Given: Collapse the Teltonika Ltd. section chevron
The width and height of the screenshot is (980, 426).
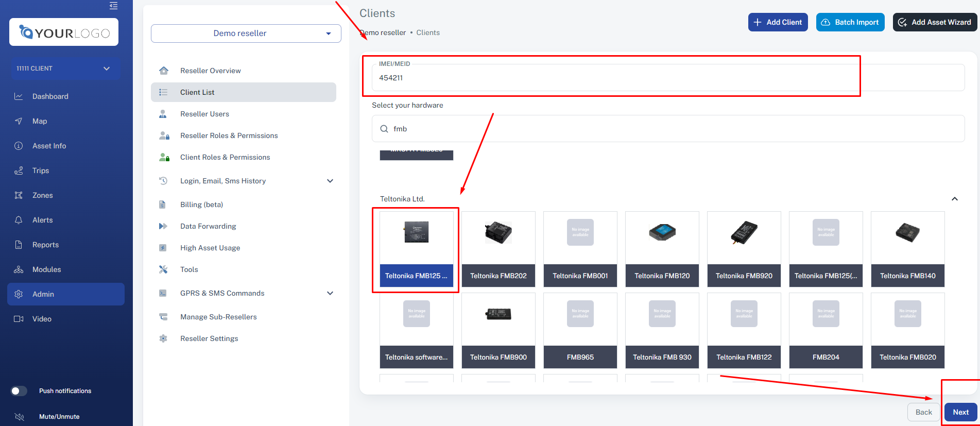Looking at the screenshot, I should coord(954,199).
